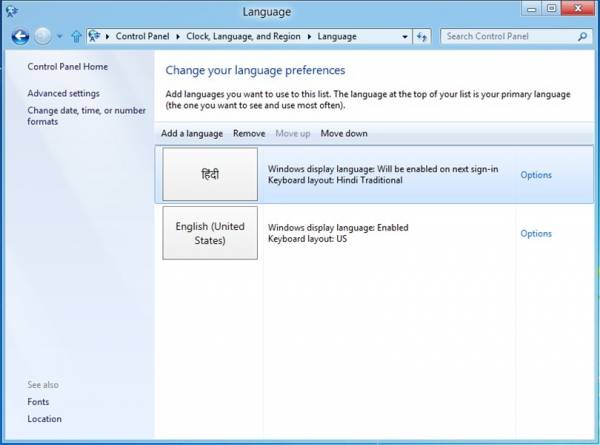Click 'Keyboard layout: Hindi Traditional' text
Image resolution: width=600 pixels, height=445 pixels.
click(335, 180)
